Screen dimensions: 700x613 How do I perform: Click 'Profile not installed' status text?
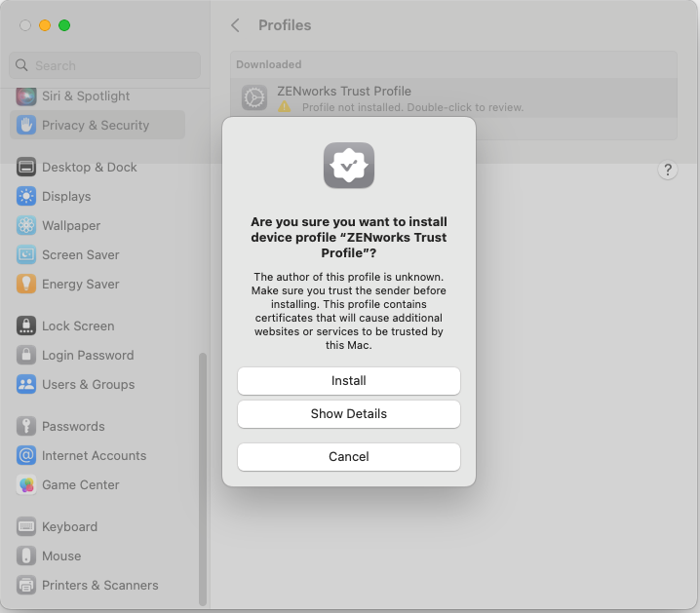(x=413, y=107)
